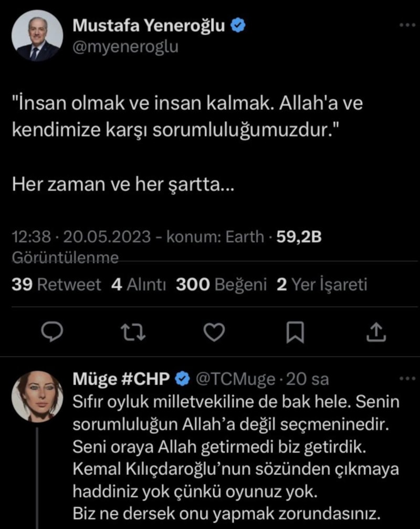
Task: Show the 300 Beğeni likes list
Action: pos(221,285)
